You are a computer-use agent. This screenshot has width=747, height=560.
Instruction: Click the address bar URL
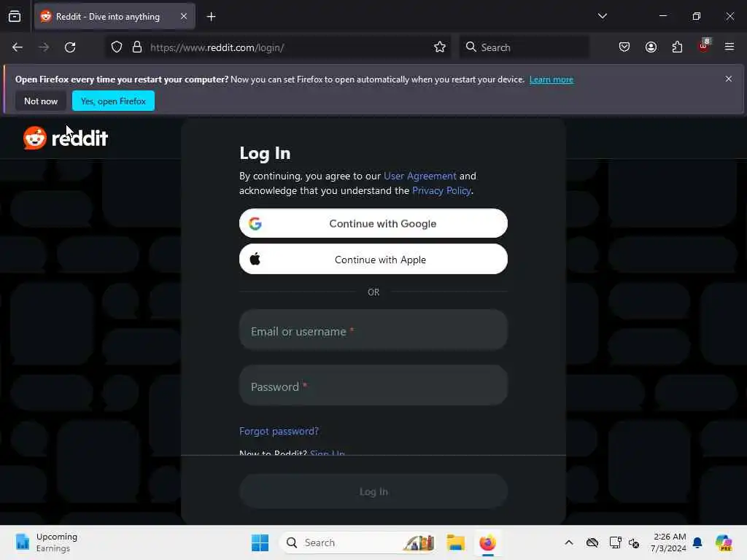[217, 47]
